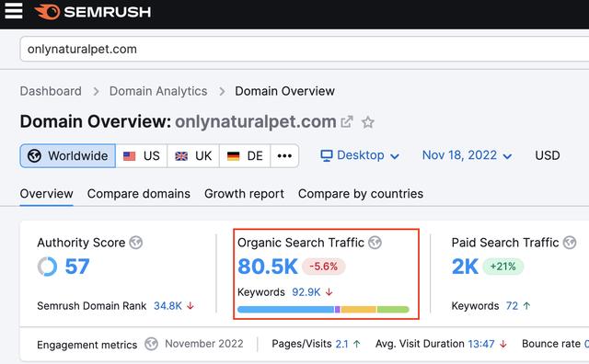
Task: Click Authority Score value 57
Action: point(77,267)
